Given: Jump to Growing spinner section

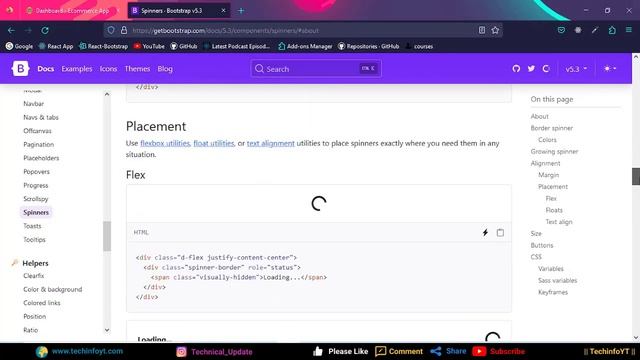Looking at the screenshot, I should tap(554, 151).
